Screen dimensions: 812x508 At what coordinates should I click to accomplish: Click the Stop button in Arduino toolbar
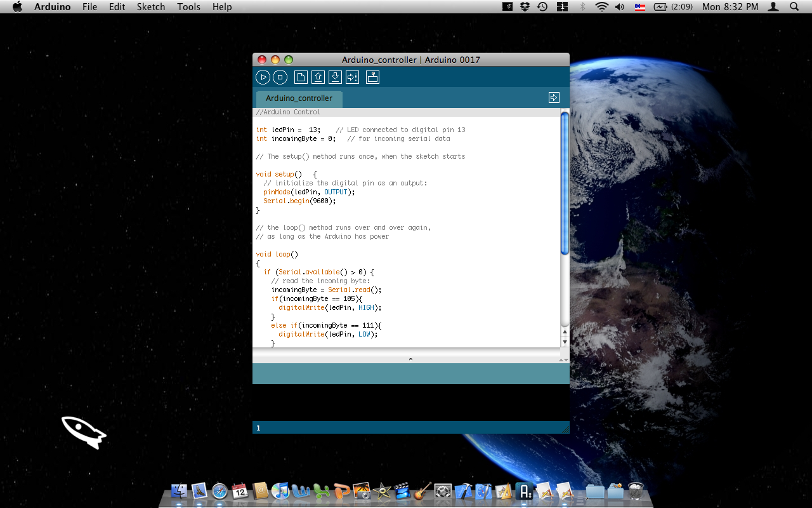tap(280, 77)
